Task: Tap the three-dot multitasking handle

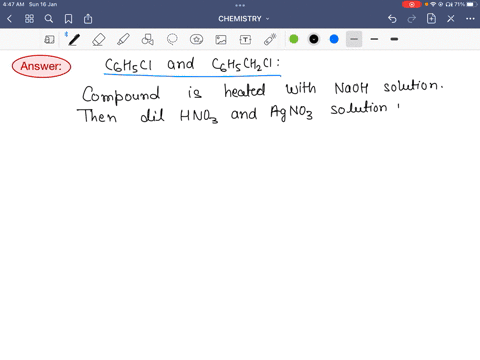Action: coord(240,5)
